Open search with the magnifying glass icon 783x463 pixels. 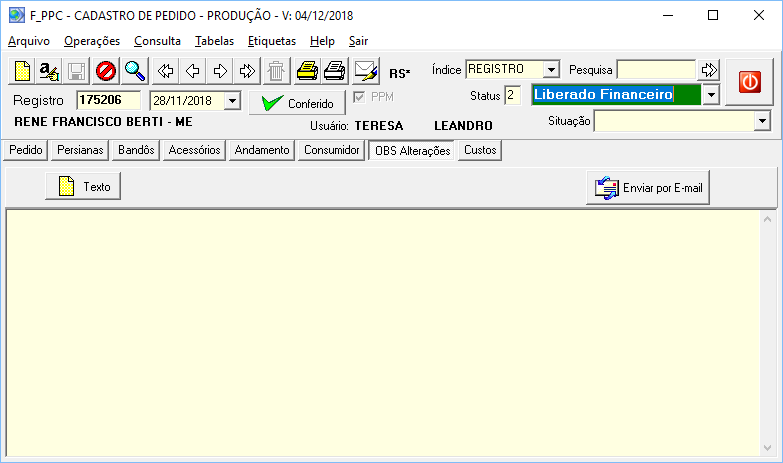(x=135, y=71)
